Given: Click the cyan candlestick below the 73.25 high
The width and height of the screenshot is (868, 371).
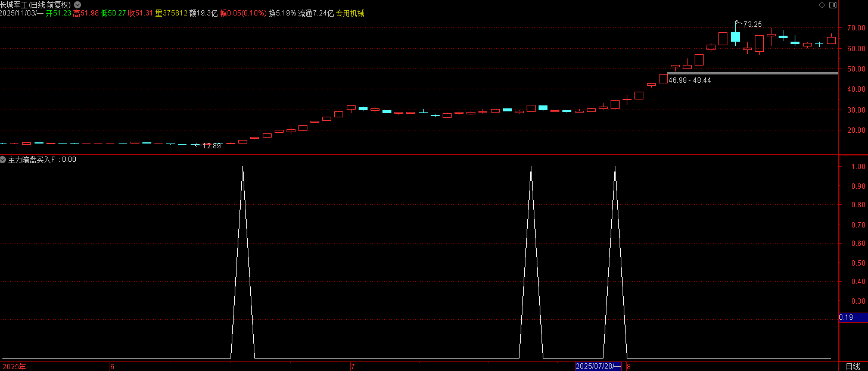Looking at the screenshot, I should coord(735,37).
